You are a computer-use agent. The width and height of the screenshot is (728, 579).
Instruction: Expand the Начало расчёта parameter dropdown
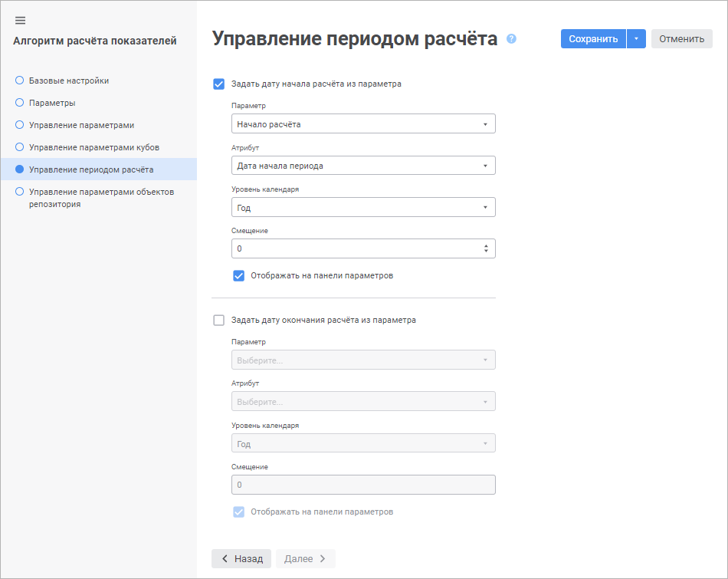(x=363, y=124)
